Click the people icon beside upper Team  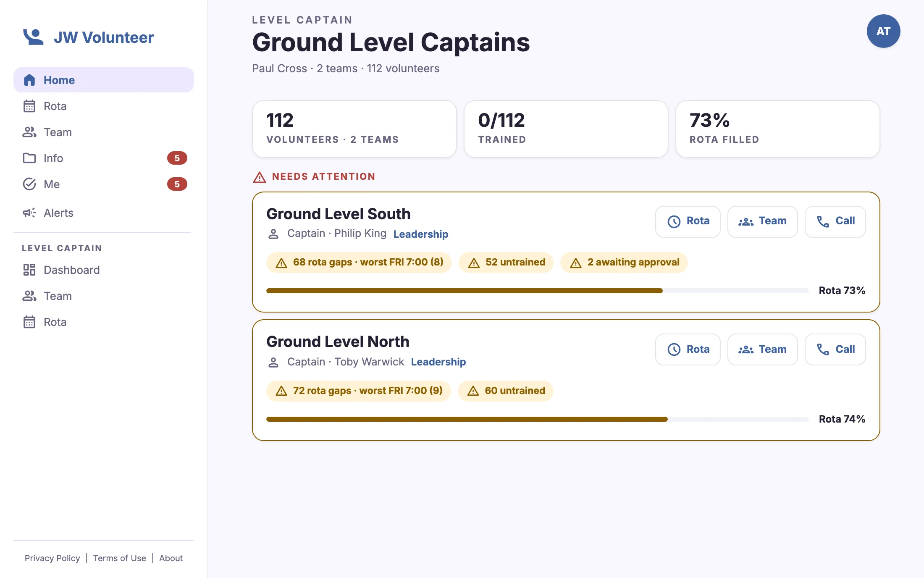[x=29, y=132]
